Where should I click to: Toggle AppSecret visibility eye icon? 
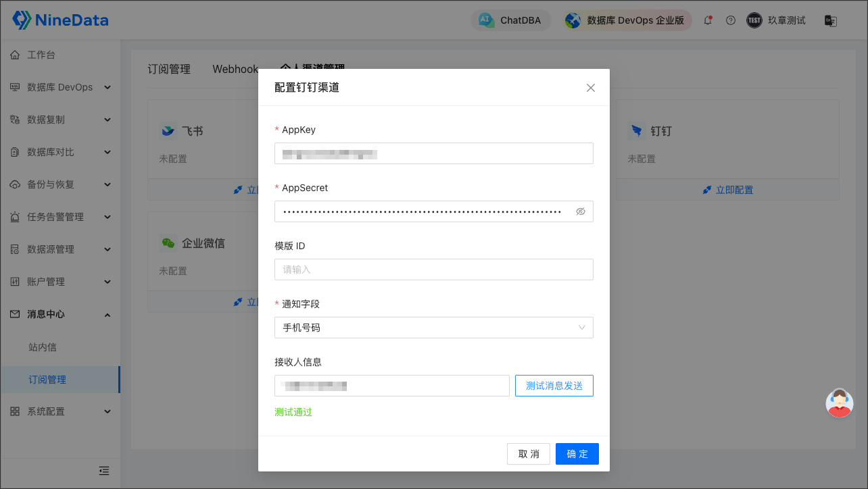[x=580, y=211]
